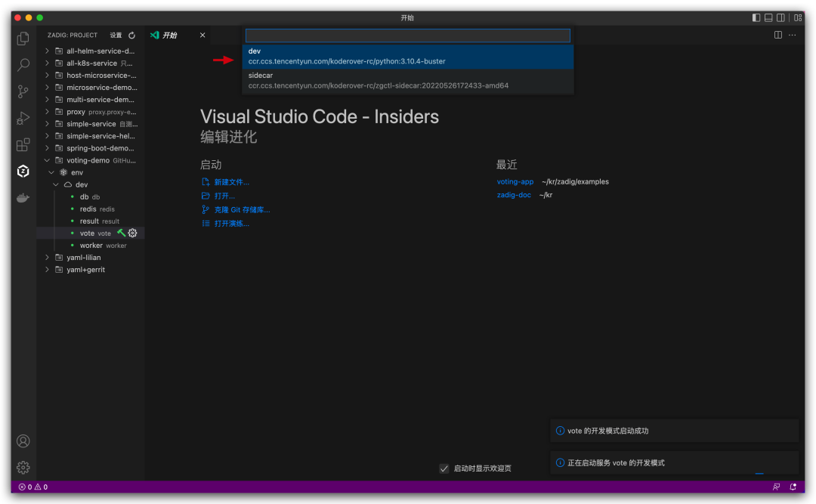
Task: Open the Zadig extension view in the activity bar
Action: [x=23, y=171]
